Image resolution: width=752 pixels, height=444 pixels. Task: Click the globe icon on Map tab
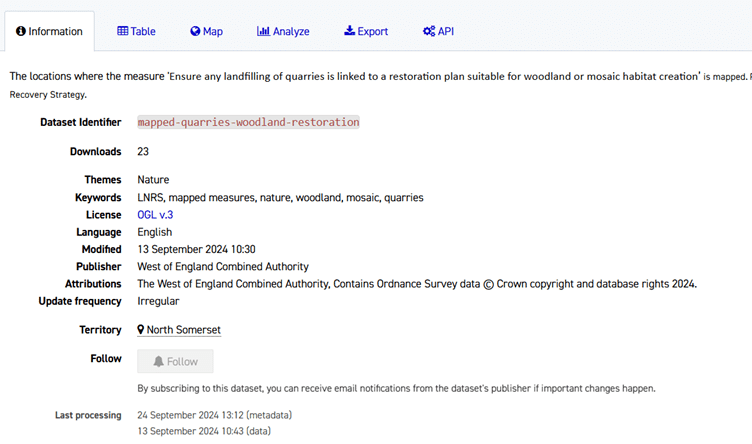tap(195, 31)
